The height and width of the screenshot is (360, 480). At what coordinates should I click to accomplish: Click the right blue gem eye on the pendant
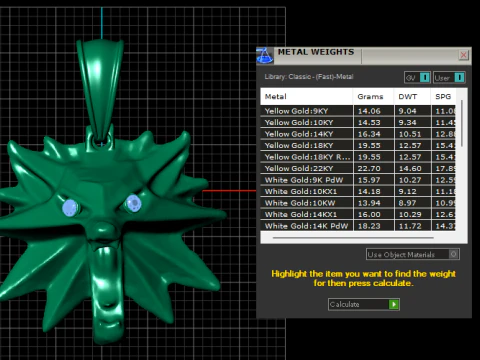pyautogui.click(x=133, y=203)
